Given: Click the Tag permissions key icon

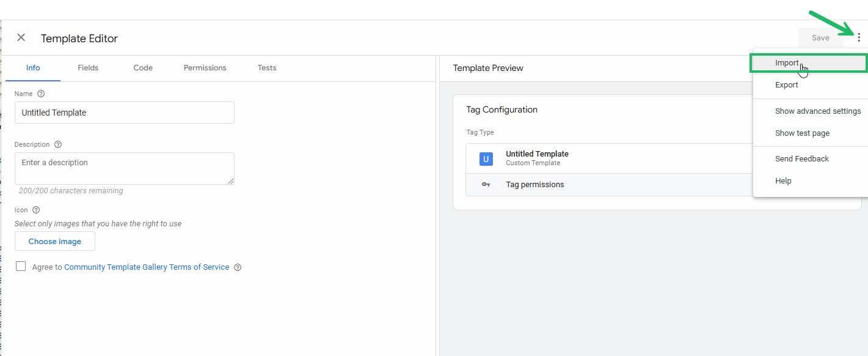Looking at the screenshot, I should click(x=486, y=185).
